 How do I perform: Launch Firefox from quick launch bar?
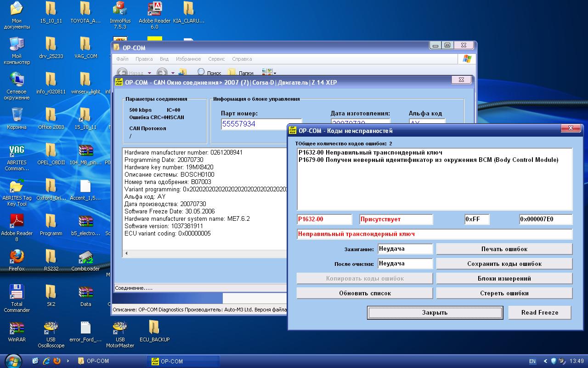coord(57,361)
